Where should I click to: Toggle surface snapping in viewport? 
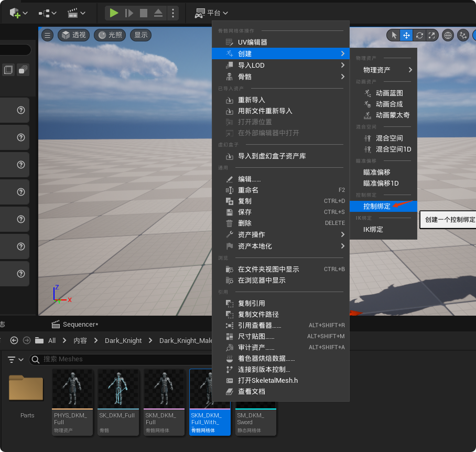point(463,36)
